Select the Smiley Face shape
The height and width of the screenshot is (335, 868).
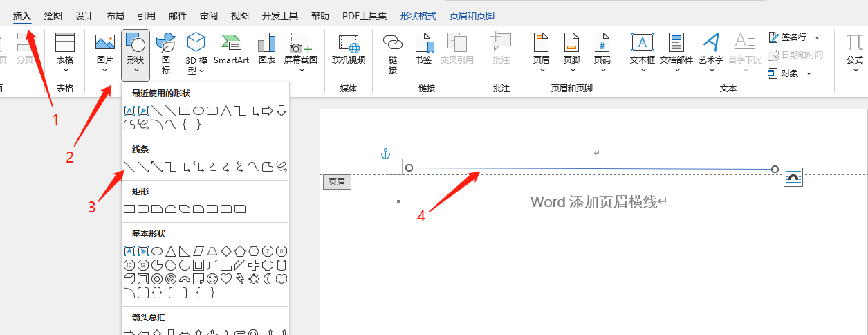pos(212,279)
